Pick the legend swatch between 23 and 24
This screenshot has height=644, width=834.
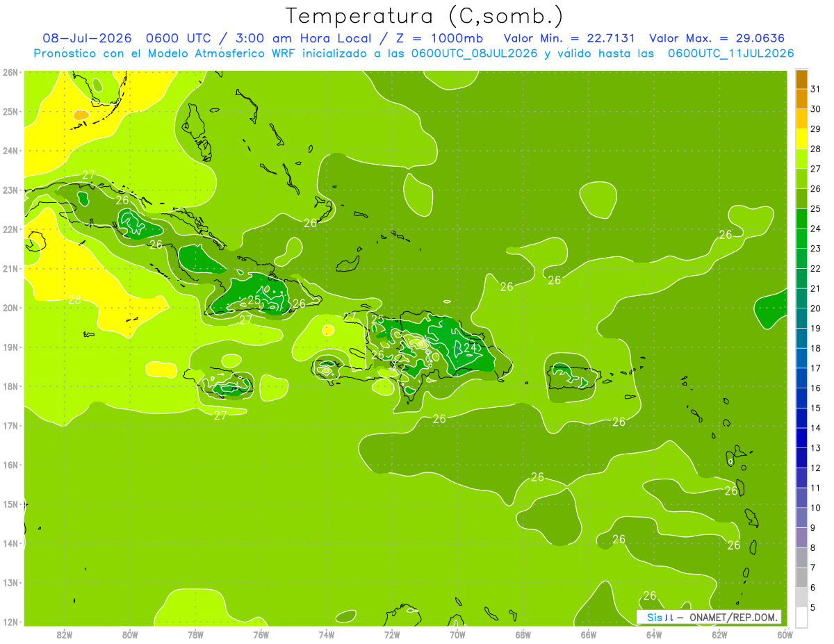pos(801,238)
